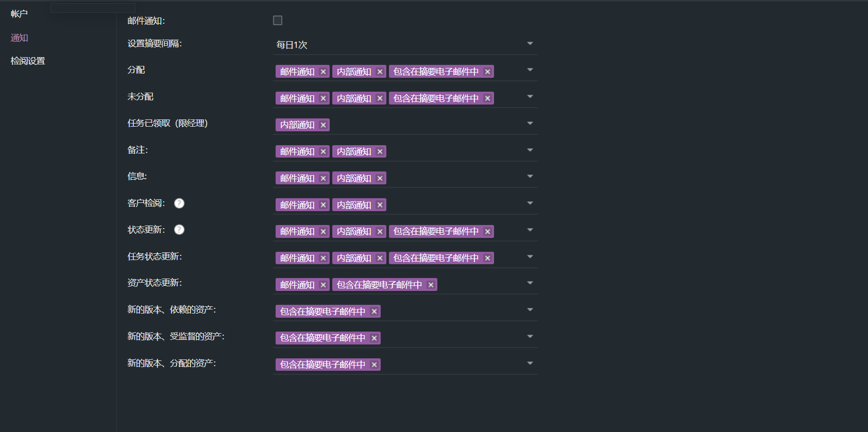Viewport: 868px width, 432px height.
Task: Click help icon next to 客户检阅
Action: point(179,203)
